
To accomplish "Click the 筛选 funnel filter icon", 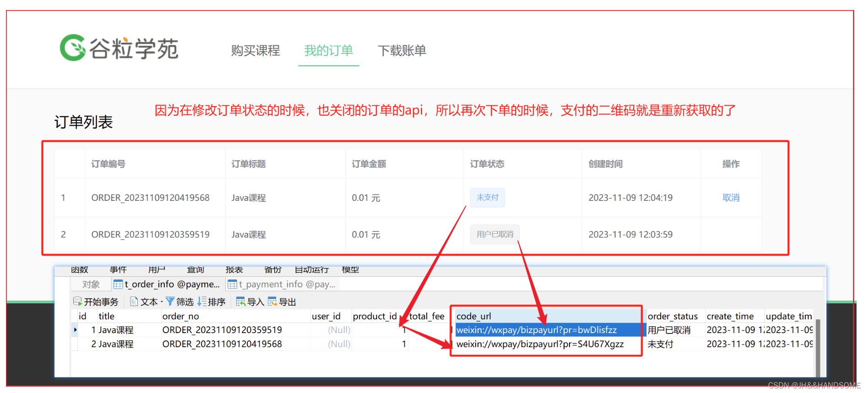I will pos(170,301).
